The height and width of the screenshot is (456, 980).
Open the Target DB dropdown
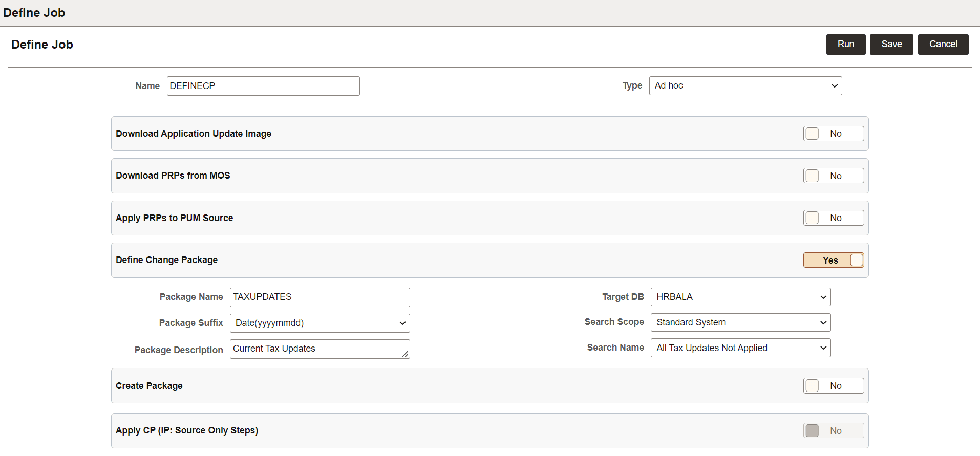point(740,297)
